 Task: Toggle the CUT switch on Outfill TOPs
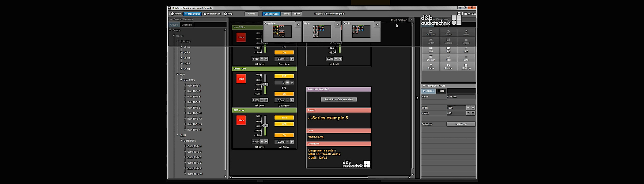pos(284,76)
